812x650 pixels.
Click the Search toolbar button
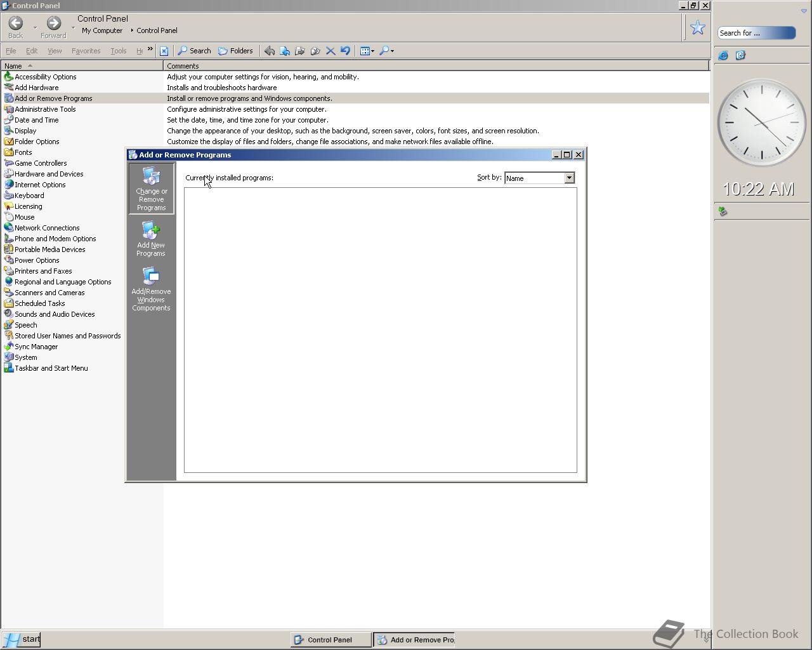click(x=194, y=51)
